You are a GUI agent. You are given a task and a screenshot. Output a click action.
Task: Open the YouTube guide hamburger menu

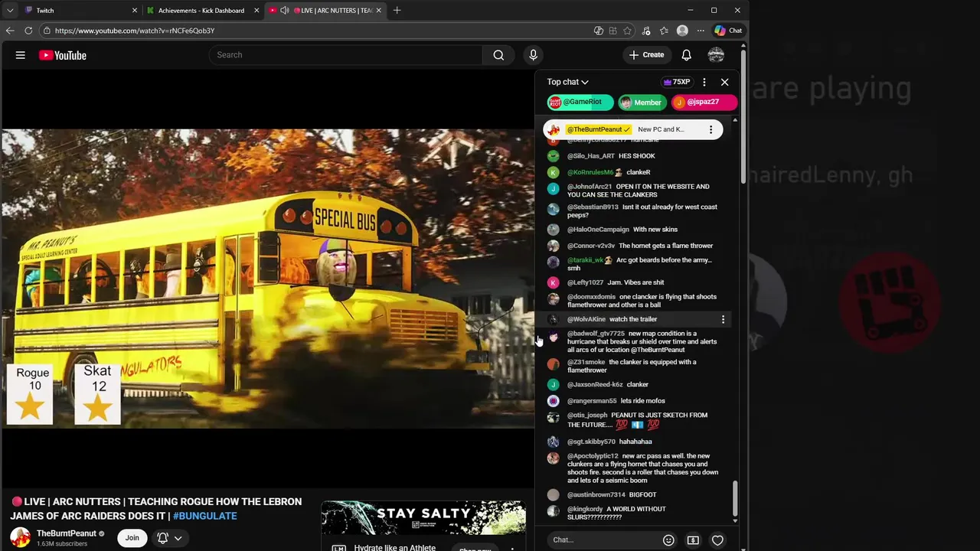point(21,55)
